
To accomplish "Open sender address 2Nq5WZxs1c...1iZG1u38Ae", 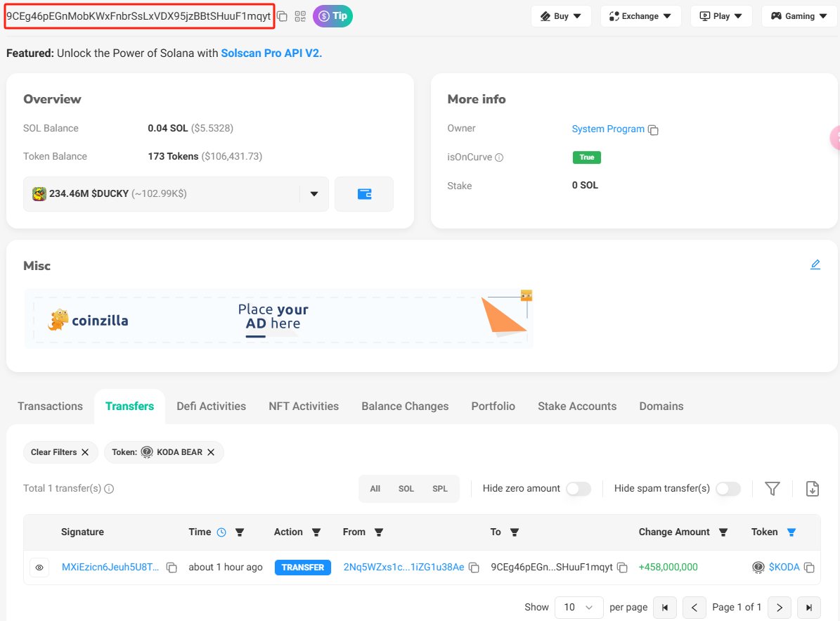I will (x=404, y=567).
